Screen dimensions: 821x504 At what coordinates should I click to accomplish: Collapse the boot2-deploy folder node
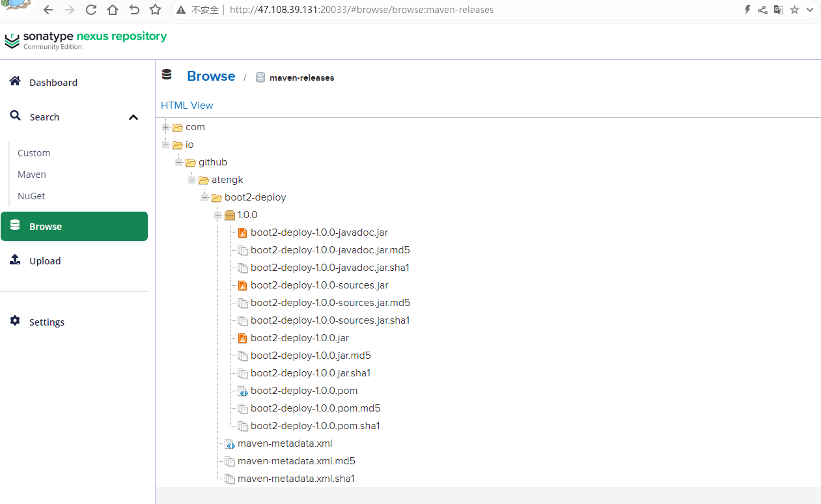point(205,197)
